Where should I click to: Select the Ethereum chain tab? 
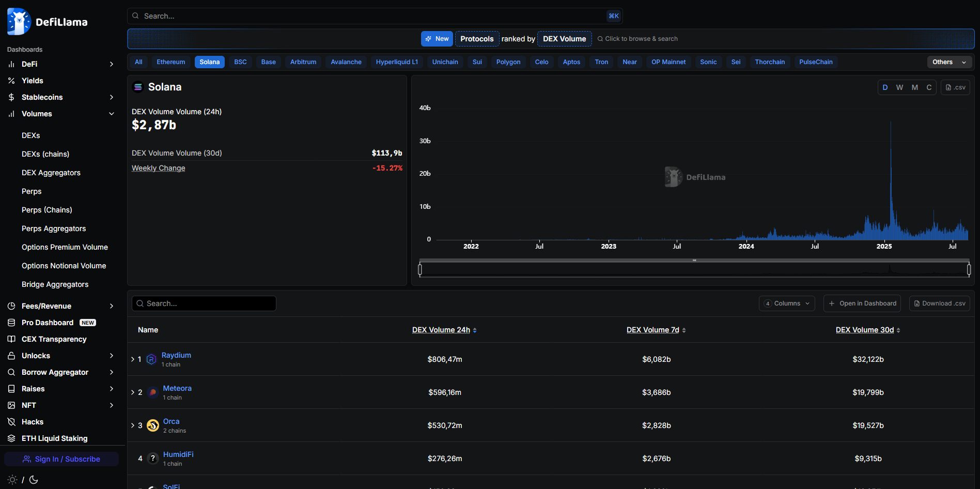pyautogui.click(x=170, y=62)
